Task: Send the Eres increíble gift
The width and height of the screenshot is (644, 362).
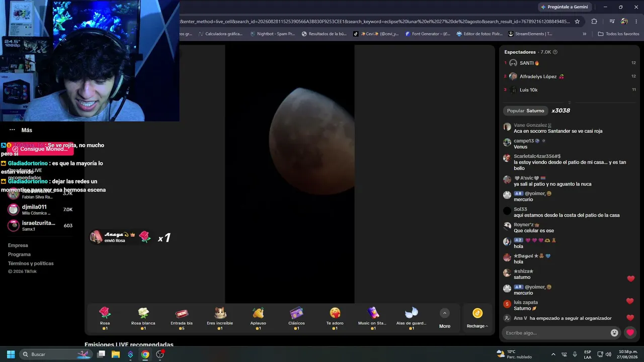Action: pos(220,319)
